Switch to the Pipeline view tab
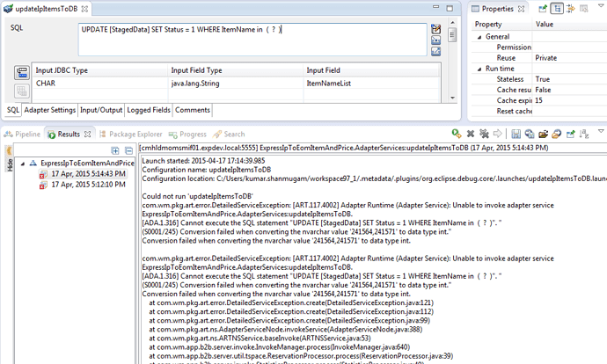This screenshot has width=607, height=364. [22, 135]
